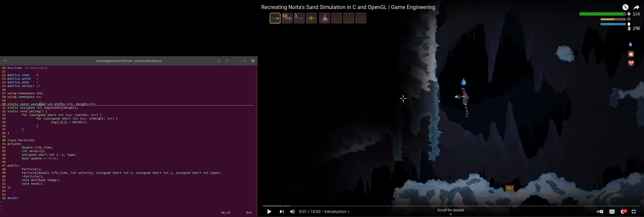This screenshot has width=644, height=217.
Task: Click the video title link
Action: (348, 7)
